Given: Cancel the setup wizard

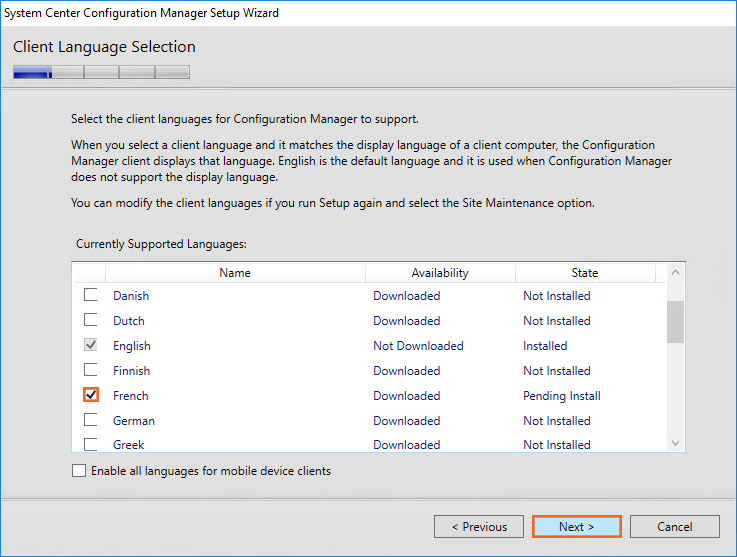Looking at the screenshot, I should click(x=674, y=527).
